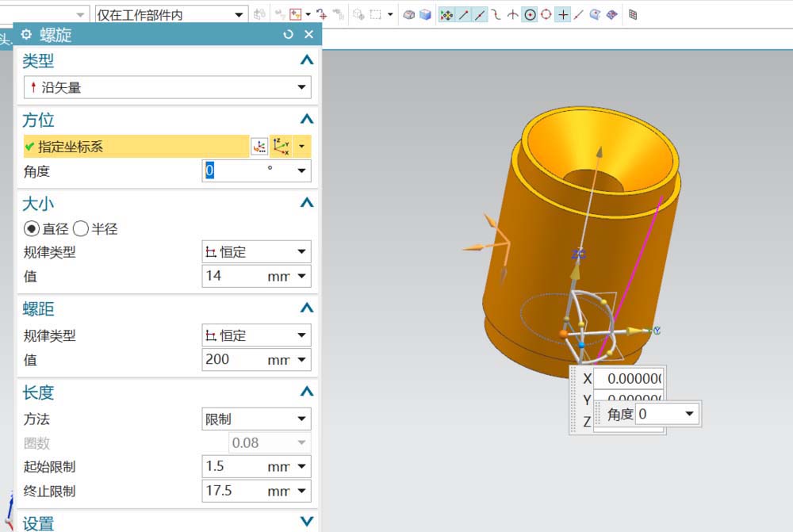Open the 方法 限制 dropdown
This screenshot has width=793, height=532.
tap(256, 419)
